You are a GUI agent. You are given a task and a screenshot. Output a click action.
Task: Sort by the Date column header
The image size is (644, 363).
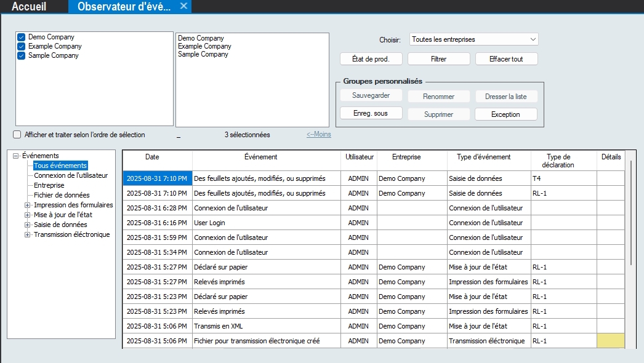pyautogui.click(x=152, y=157)
